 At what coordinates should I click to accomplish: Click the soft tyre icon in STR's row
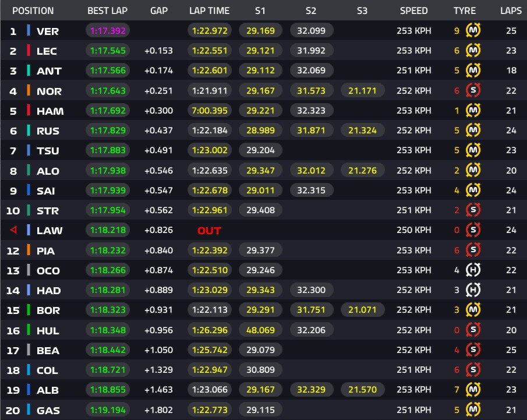(x=473, y=210)
